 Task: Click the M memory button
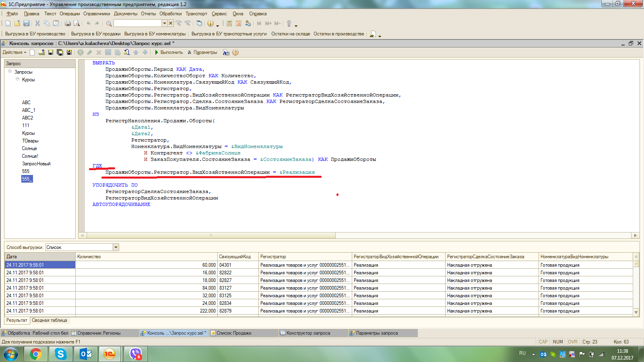259,23
